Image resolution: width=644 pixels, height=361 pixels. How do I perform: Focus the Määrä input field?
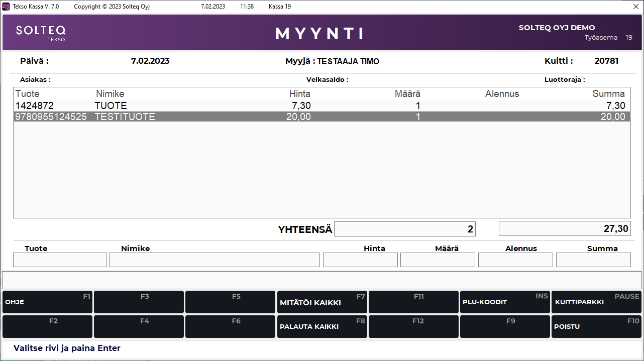438,260
